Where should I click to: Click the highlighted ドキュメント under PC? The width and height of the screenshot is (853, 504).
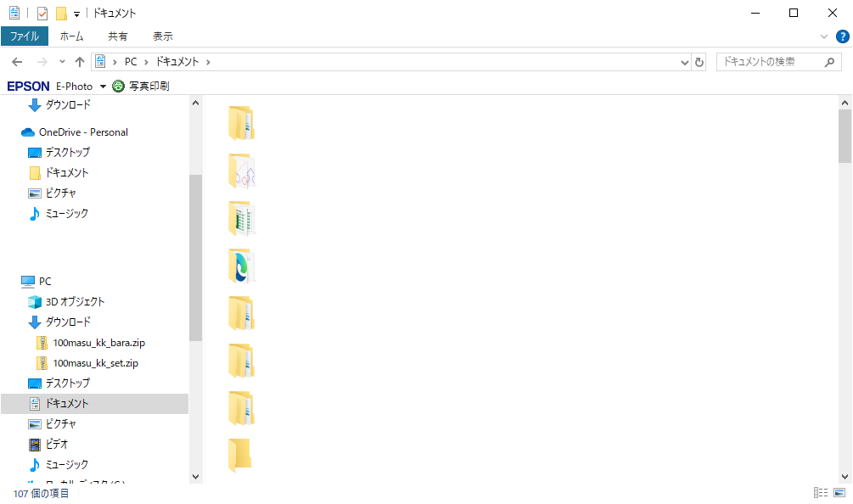(x=95, y=403)
